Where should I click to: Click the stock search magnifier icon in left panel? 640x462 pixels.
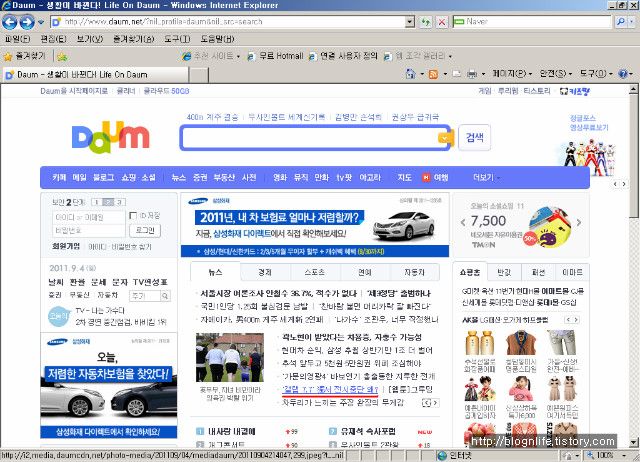pyautogui.click(x=165, y=295)
